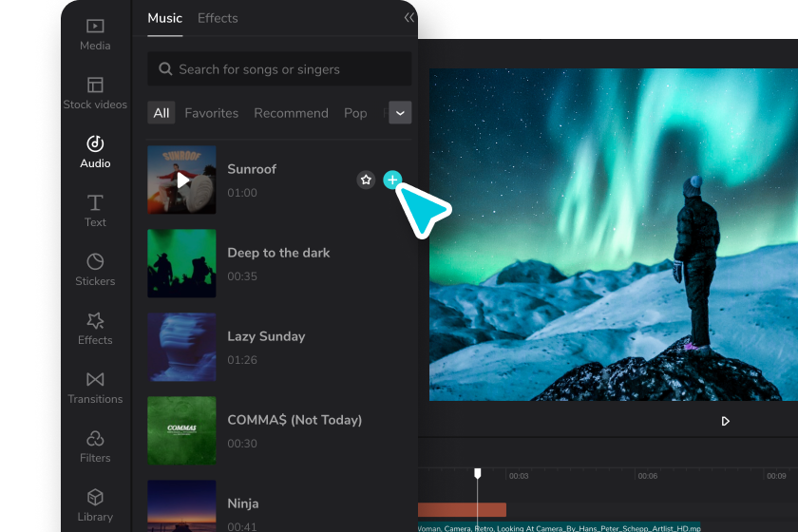This screenshot has width=798, height=532.
Task: Select the Favorites category filter
Action: click(x=211, y=113)
